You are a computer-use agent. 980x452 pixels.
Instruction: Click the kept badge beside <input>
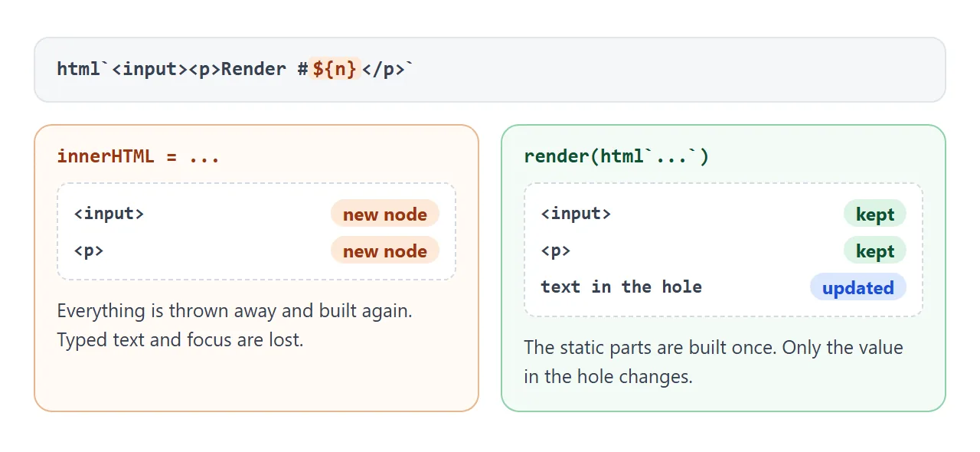tap(875, 214)
